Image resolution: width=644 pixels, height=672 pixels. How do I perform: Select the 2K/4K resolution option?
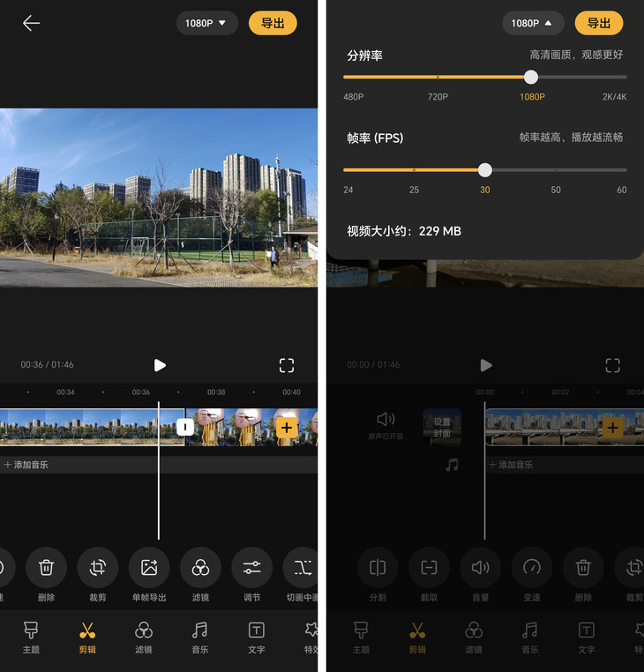tap(614, 97)
